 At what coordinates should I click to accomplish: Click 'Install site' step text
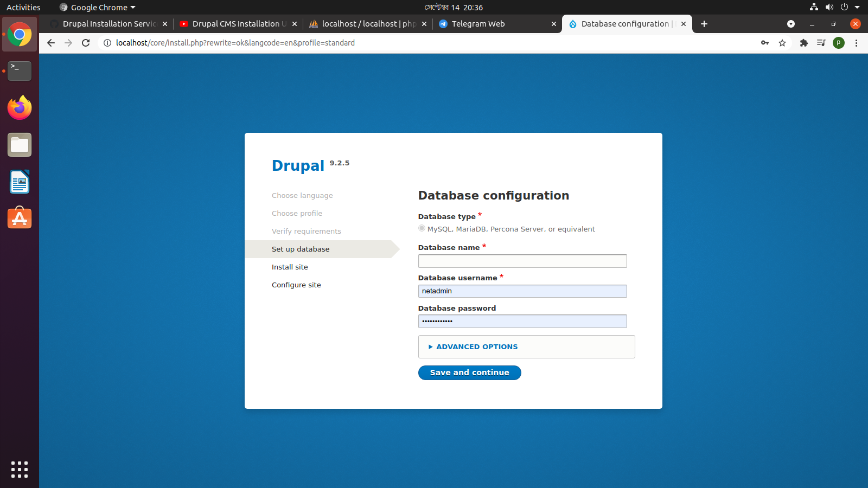pyautogui.click(x=290, y=267)
